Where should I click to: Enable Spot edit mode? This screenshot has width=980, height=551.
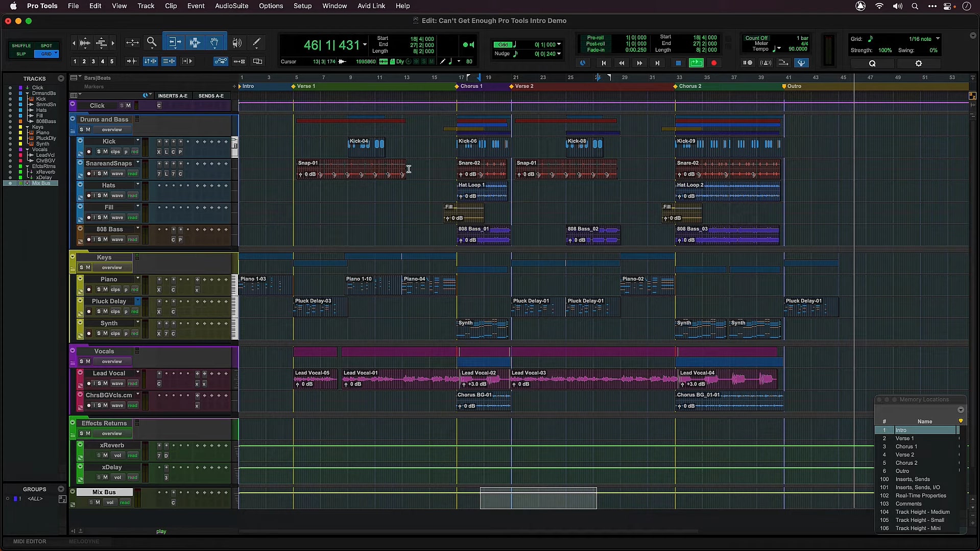(x=46, y=45)
